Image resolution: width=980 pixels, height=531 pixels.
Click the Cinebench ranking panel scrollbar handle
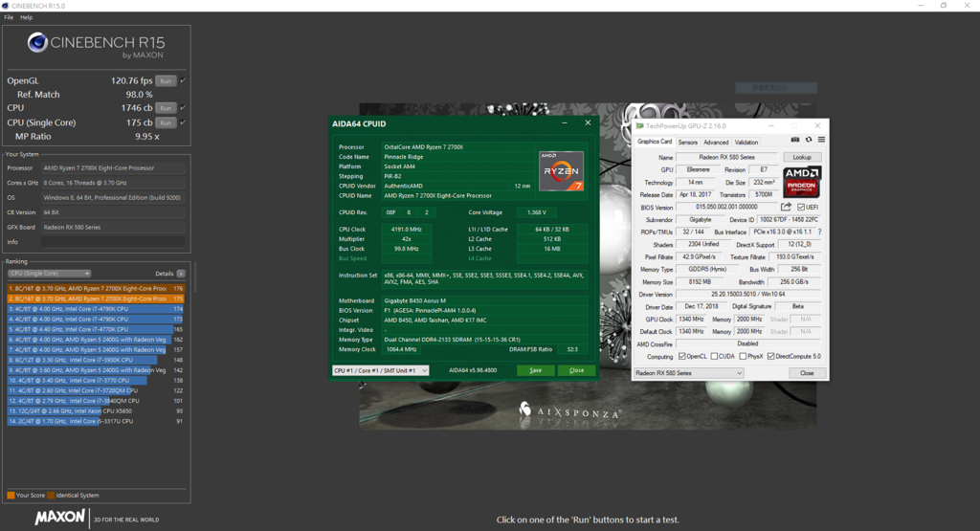(195, 277)
